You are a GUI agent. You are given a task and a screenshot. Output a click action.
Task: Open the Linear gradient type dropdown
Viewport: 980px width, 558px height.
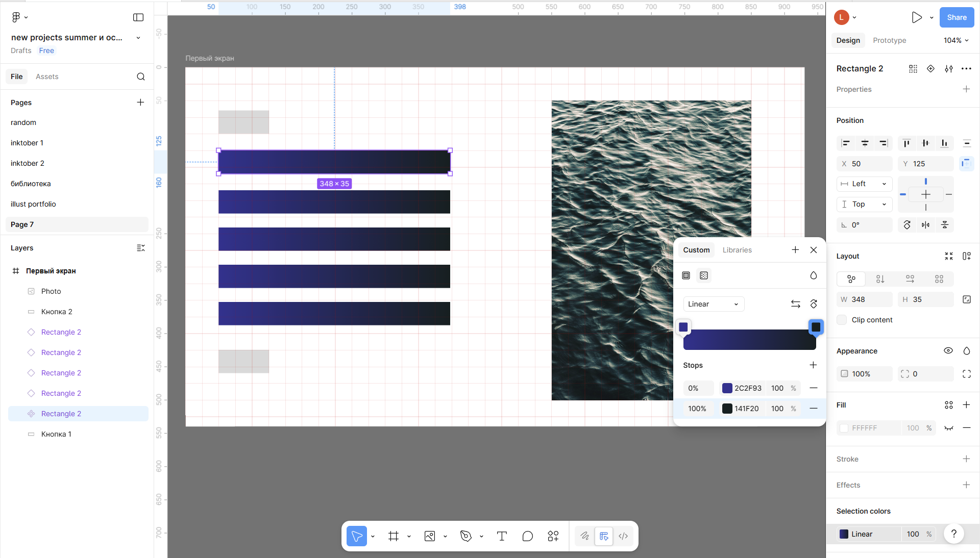[713, 304]
